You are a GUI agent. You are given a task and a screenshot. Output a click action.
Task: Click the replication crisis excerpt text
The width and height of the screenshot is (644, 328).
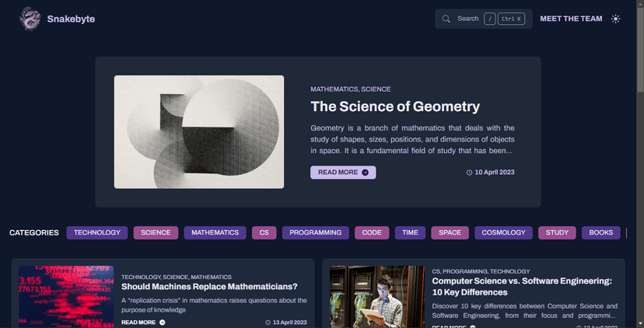[214, 305]
